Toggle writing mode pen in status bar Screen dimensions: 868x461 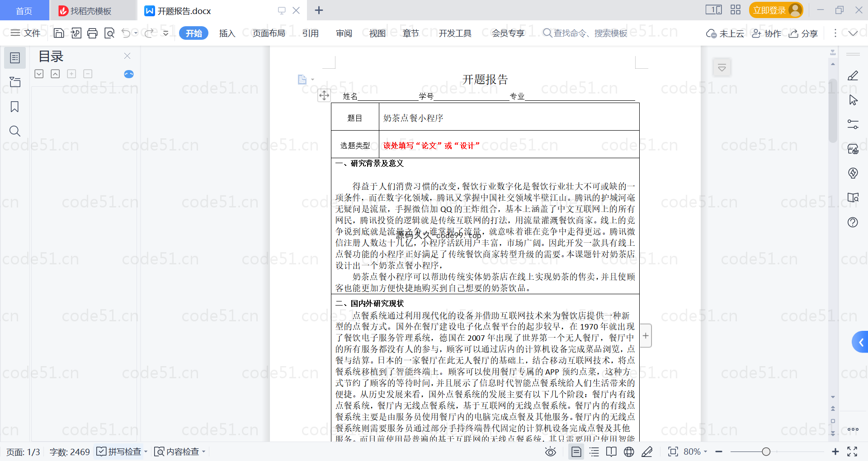647,452
